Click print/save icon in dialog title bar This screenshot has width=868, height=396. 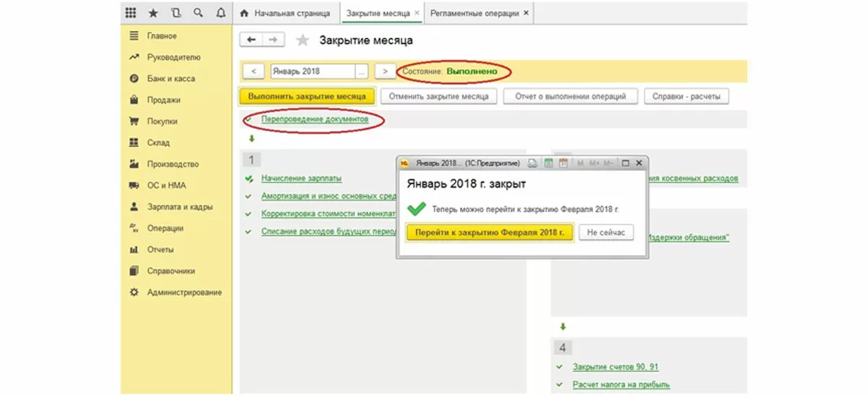pyautogui.click(x=532, y=164)
